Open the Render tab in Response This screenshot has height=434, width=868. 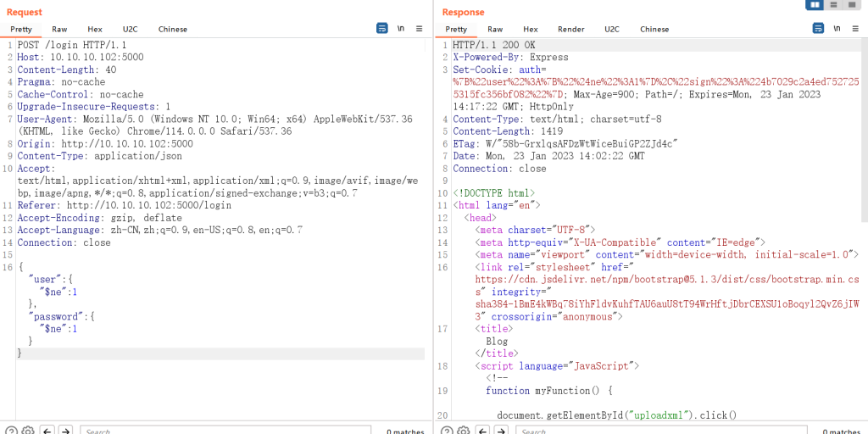(x=570, y=29)
